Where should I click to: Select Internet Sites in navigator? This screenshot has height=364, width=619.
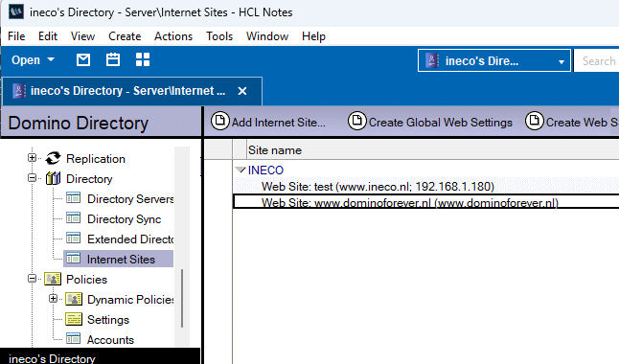pyautogui.click(x=119, y=259)
